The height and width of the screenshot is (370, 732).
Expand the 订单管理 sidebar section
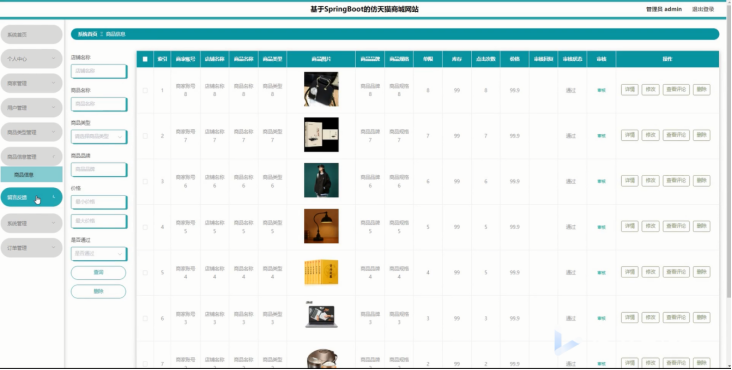pos(31,248)
